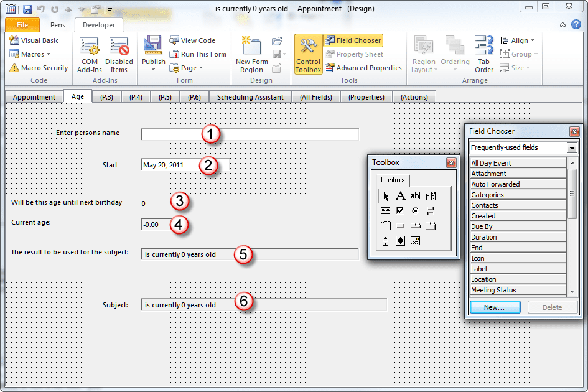Image resolution: width=588 pixels, height=392 pixels.
Task: Open the Appointment form page tab
Action: tap(34, 97)
